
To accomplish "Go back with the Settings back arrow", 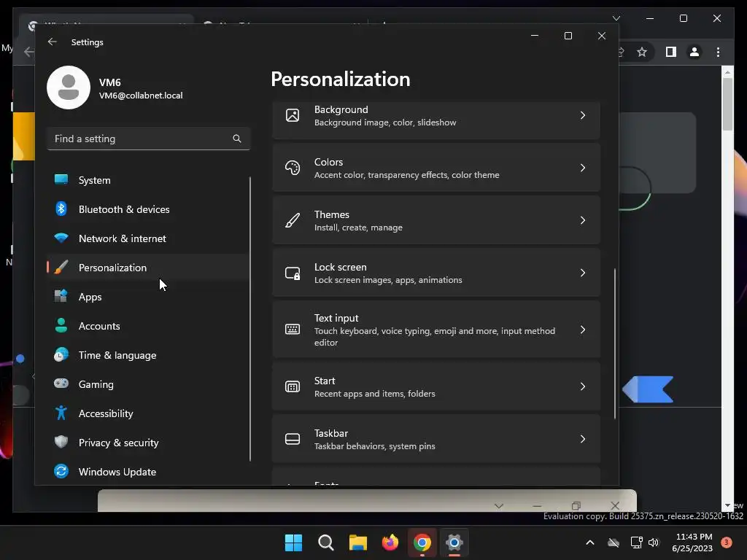I will click(53, 42).
